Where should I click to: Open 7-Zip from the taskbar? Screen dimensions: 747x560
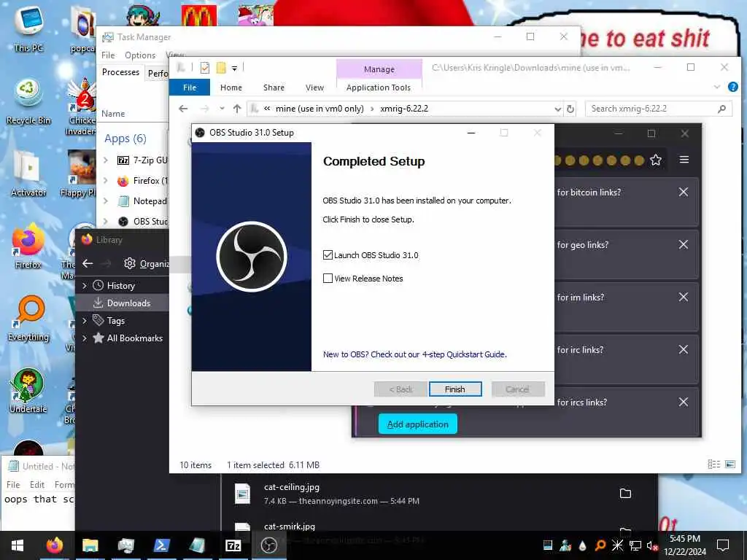(x=233, y=545)
